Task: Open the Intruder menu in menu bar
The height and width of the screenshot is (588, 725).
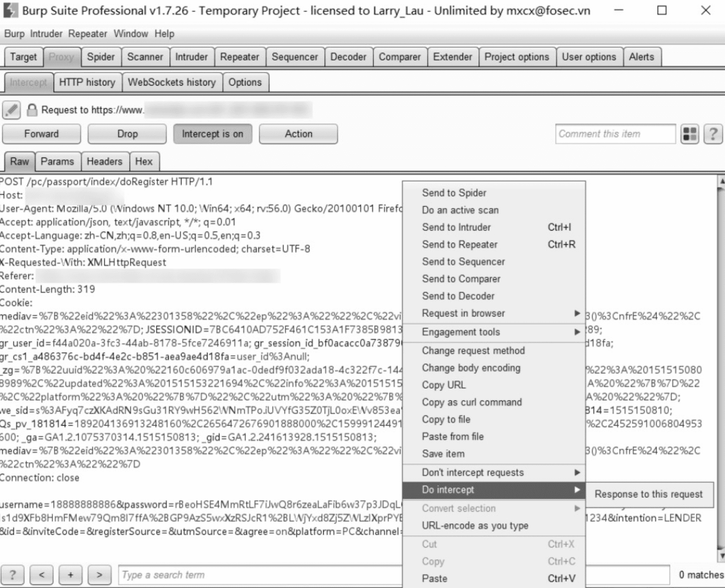Action: pyautogui.click(x=46, y=34)
